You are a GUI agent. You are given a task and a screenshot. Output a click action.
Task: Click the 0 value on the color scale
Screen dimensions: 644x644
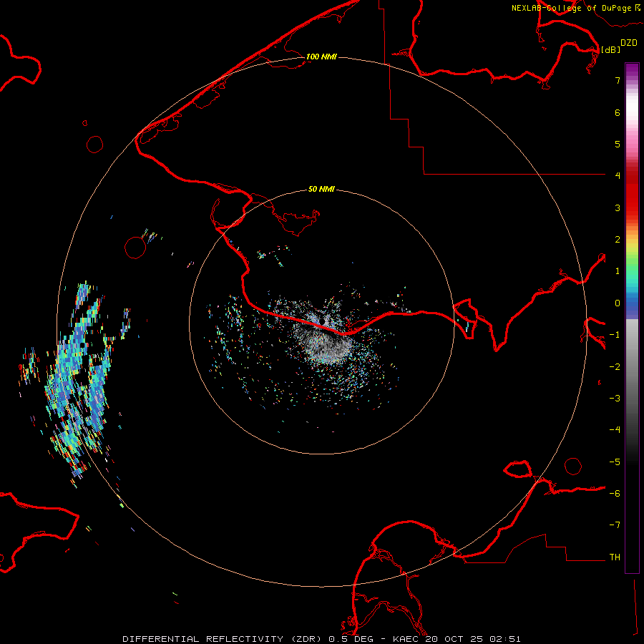click(618, 303)
